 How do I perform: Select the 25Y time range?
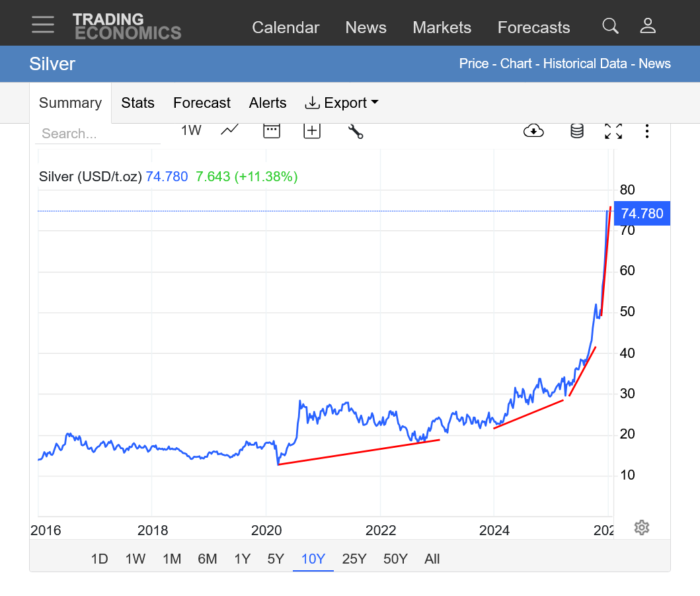point(354,559)
